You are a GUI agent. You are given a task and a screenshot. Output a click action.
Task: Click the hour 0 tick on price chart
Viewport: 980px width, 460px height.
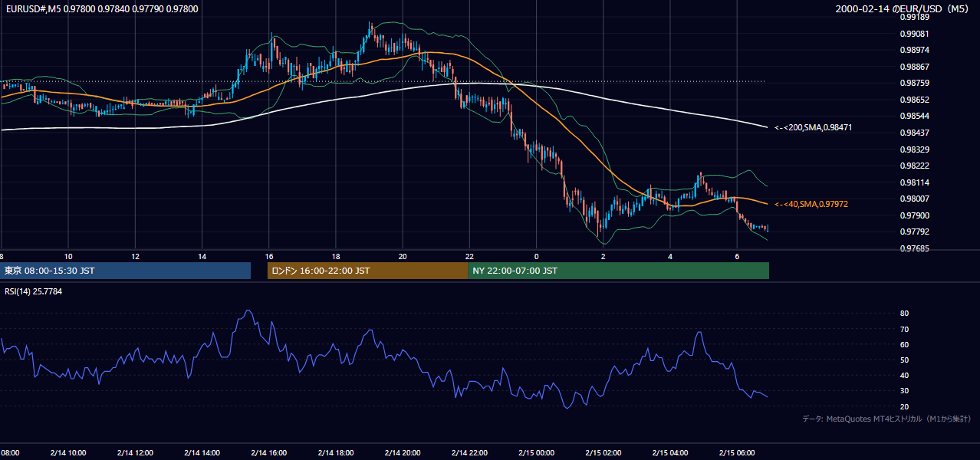tap(536, 256)
